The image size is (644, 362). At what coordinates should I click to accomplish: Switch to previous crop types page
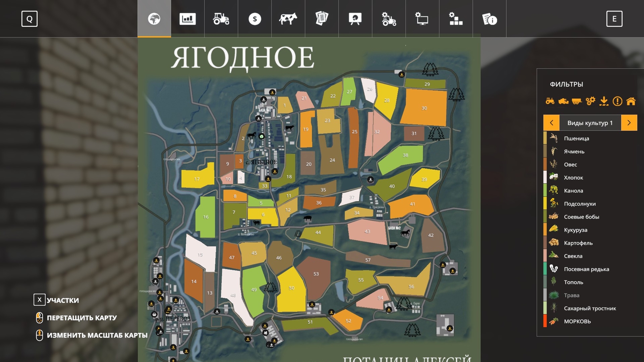(x=551, y=123)
